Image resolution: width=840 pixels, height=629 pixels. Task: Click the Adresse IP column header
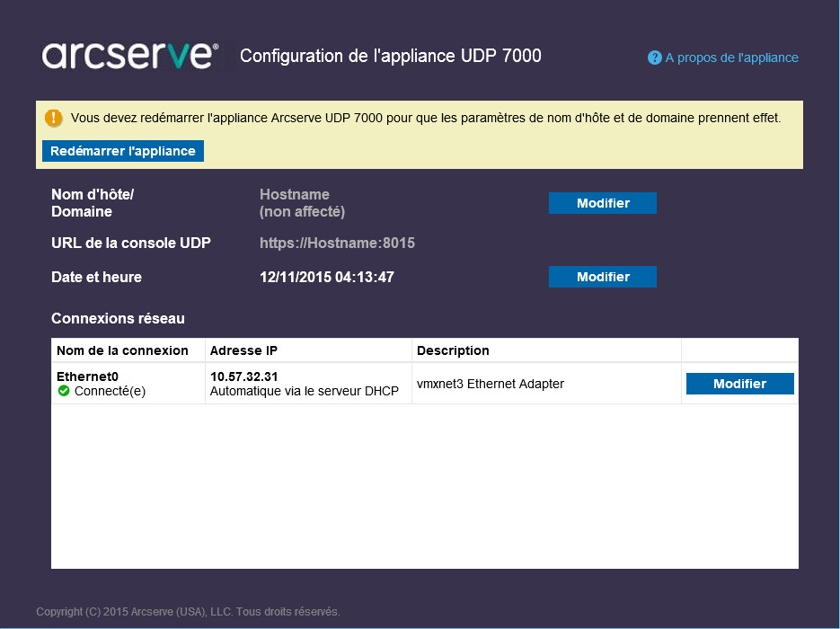click(243, 350)
